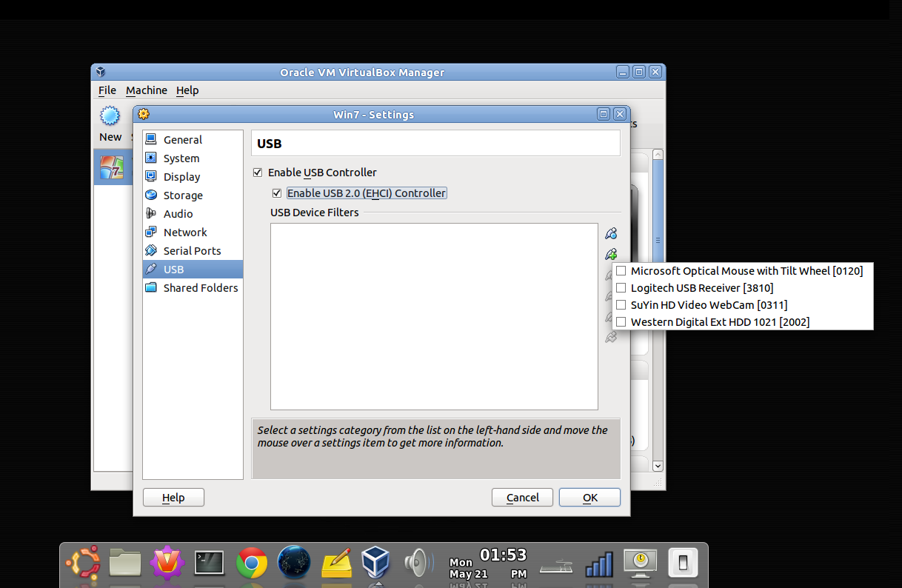Open the Machine menu in VirtualBox Manager

pyautogui.click(x=147, y=90)
